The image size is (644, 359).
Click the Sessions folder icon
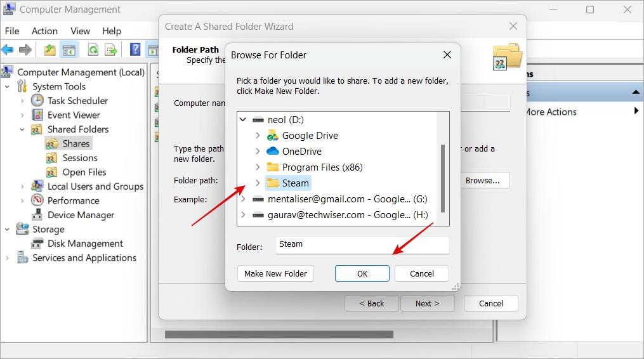tap(51, 158)
